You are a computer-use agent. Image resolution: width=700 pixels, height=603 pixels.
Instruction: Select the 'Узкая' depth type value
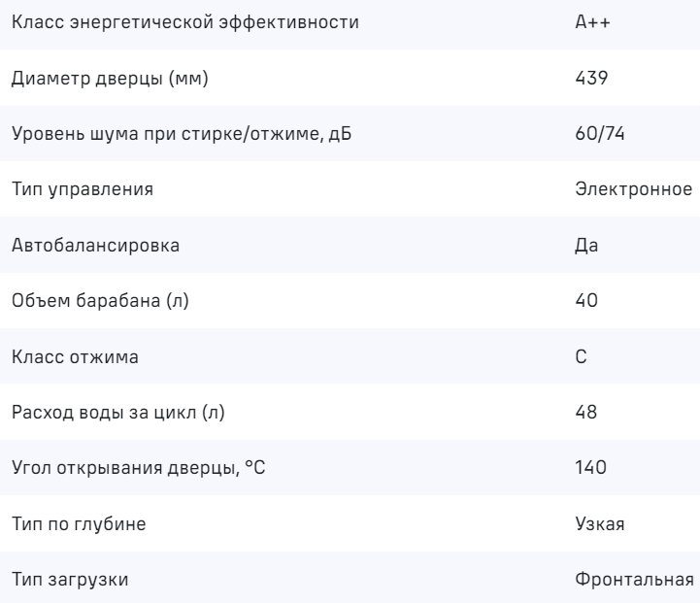coord(599,524)
